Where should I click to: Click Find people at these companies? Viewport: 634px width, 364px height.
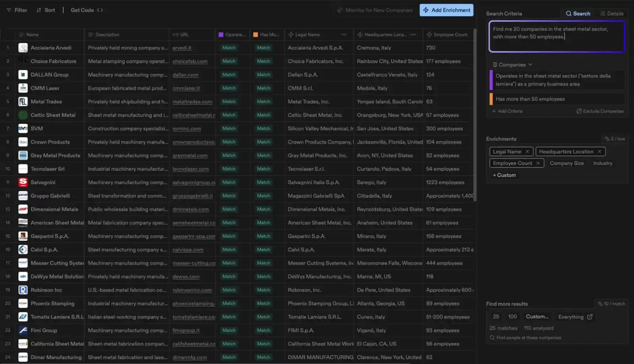tap(525, 338)
